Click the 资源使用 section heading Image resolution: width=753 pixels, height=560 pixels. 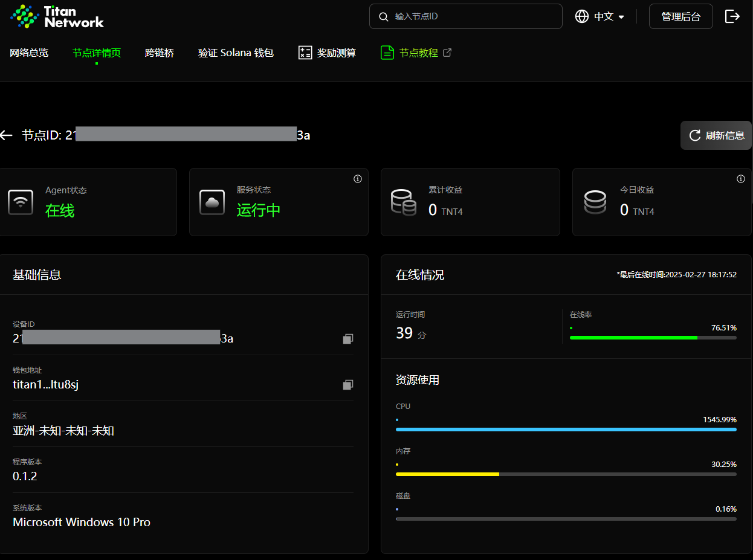click(x=418, y=380)
